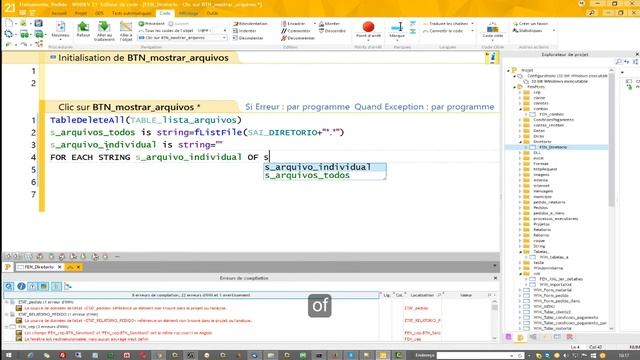Click the P project icon beside document tabs
Image resolution: width=640 pixels, height=360 pixels.
click(x=7, y=267)
